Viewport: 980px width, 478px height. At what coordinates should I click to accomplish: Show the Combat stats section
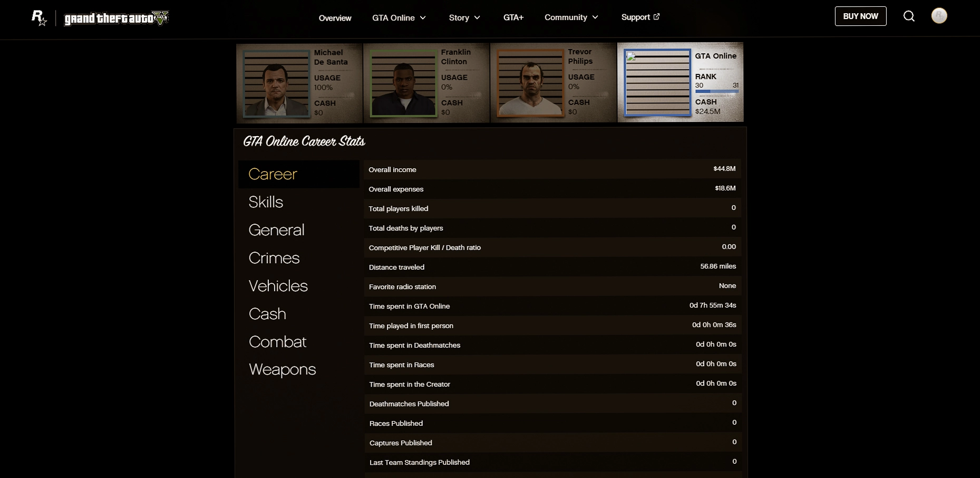277,342
